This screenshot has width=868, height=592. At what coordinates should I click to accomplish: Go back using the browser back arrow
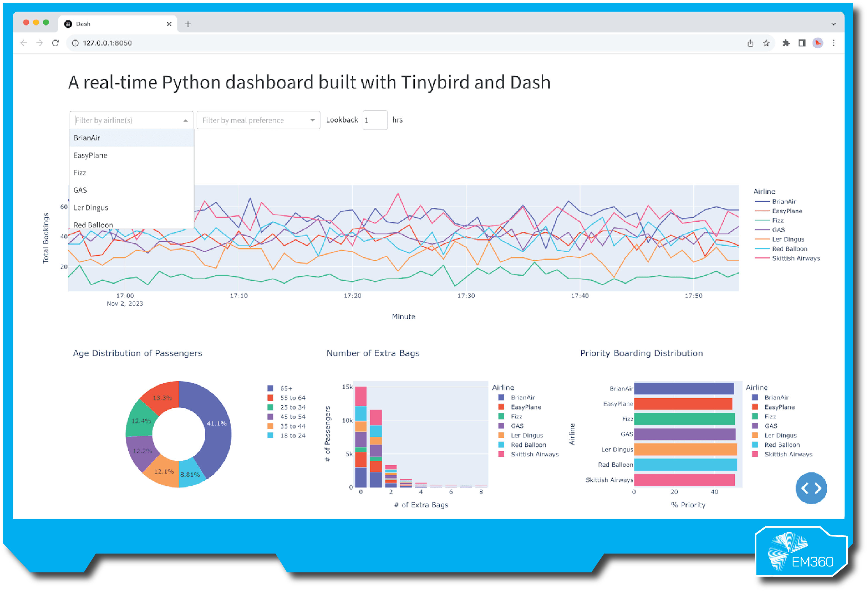point(24,43)
